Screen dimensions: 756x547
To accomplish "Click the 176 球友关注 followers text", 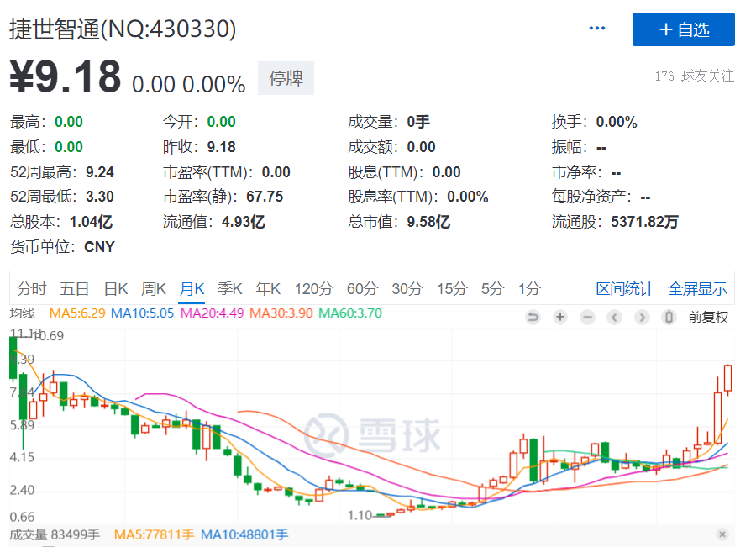I will click(695, 76).
